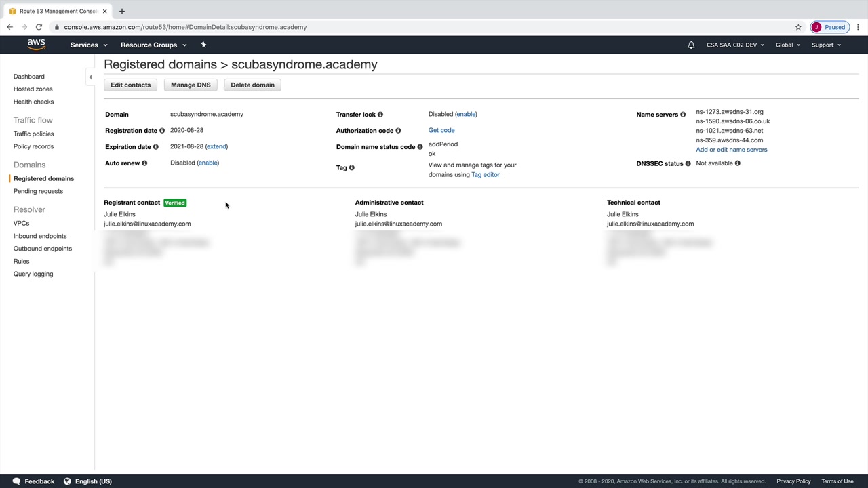The height and width of the screenshot is (488, 868).
Task: Open Traffic policies
Action: pyautogui.click(x=34, y=134)
